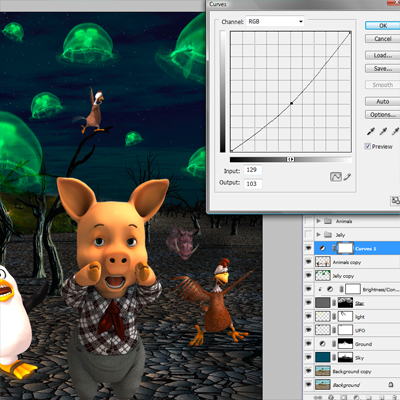This screenshot has height=400, width=400.
Task: Click the Curves 1 adjustment layer icon
Action: (322, 248)
